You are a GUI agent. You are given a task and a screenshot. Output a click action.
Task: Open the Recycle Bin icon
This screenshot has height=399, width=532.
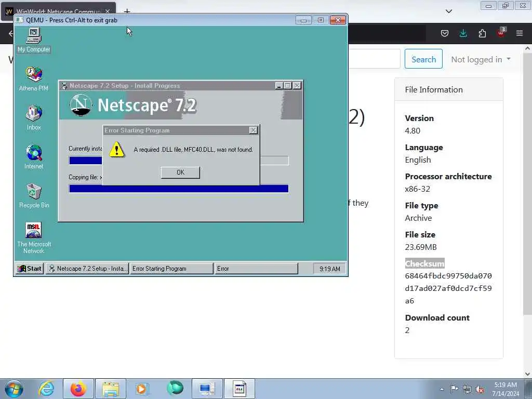(34, 196)
